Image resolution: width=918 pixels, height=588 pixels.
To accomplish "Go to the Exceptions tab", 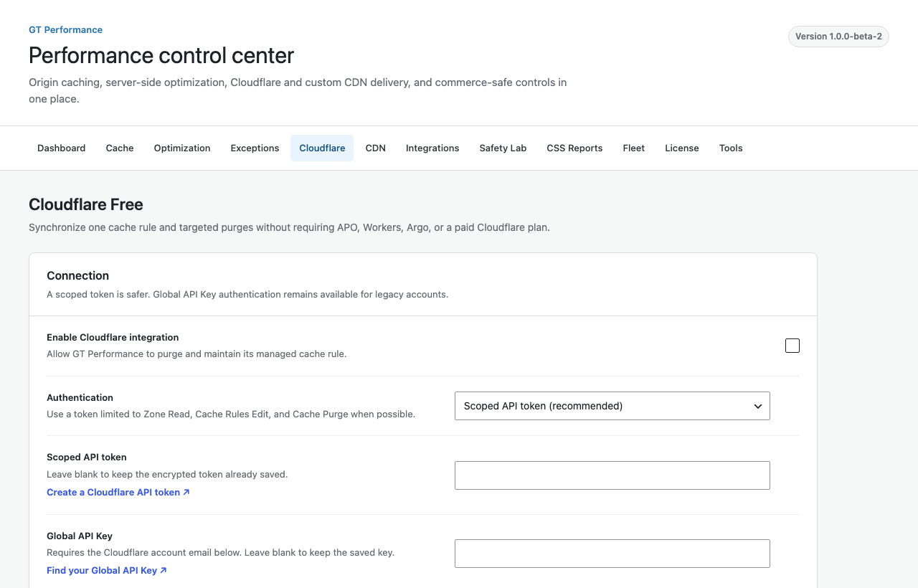I will pos(255,148).
